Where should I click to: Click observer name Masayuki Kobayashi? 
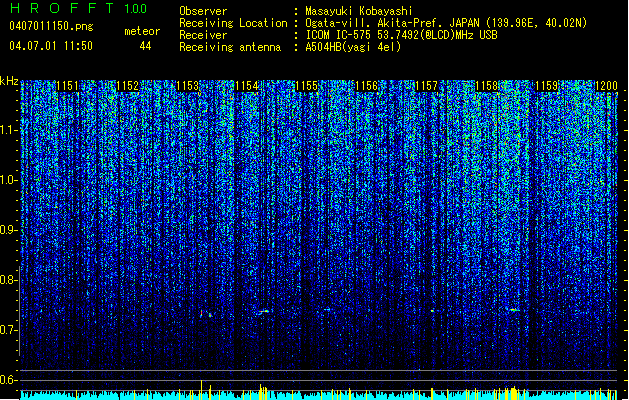click(358, 12)
